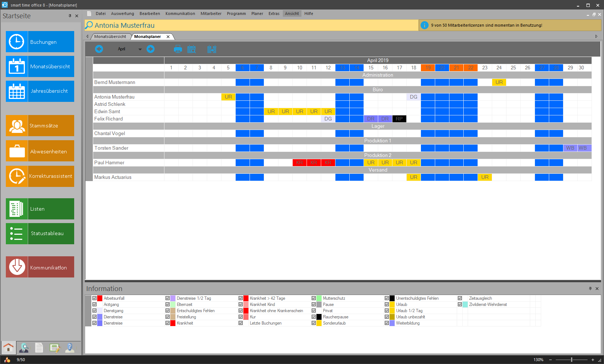The width and height of the screenshot is (604, 364).
Task: Click the help person icon in the bottom sidebar
Action: coord(69,348)
